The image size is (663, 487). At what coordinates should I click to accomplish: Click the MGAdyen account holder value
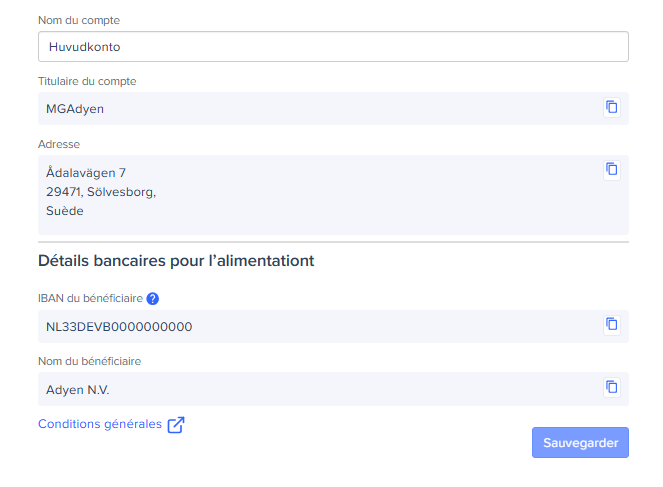(75, 109)
